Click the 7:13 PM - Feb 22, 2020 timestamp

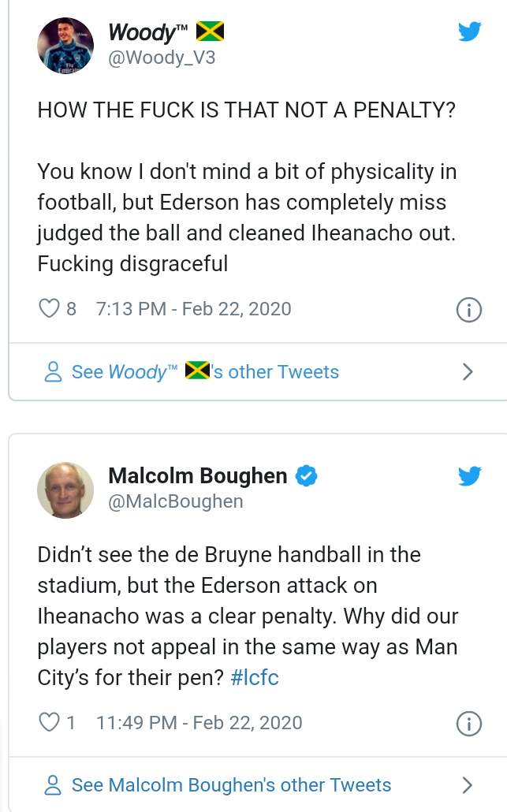pyautogui.click(x=193, y=309)
